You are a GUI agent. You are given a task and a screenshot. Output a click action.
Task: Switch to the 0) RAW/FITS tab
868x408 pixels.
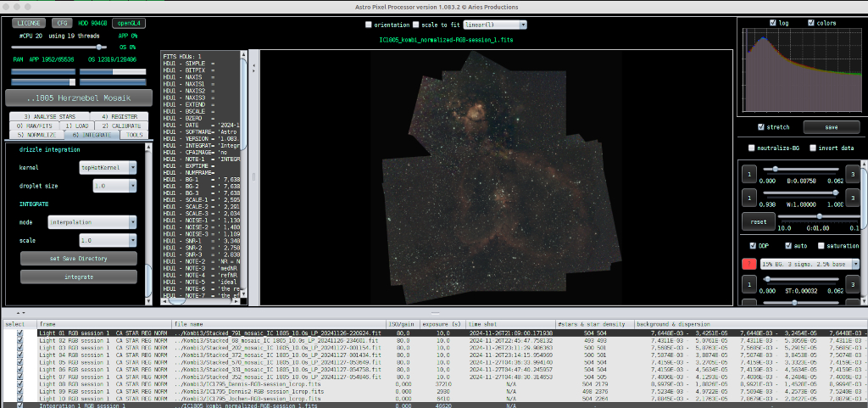tap(34, 126)
